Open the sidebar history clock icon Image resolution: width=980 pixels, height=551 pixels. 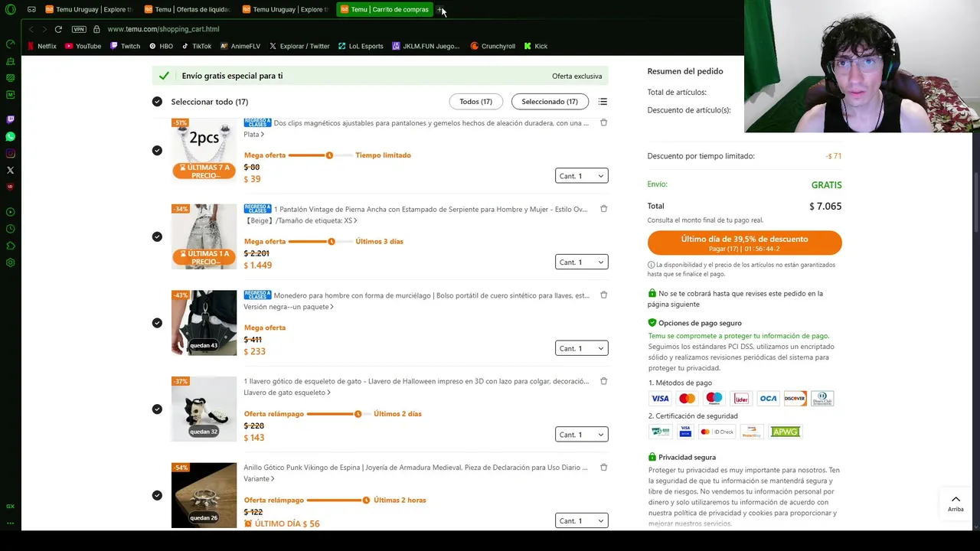(10, 229)
